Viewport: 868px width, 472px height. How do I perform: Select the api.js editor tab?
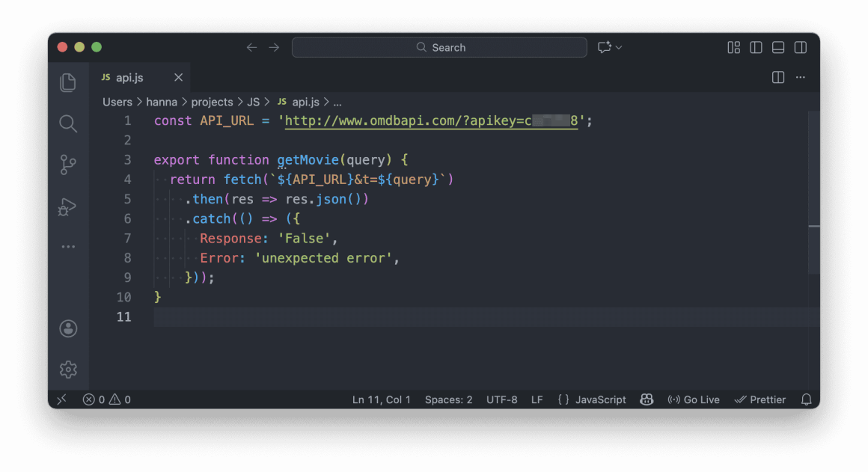coord(129,77)
